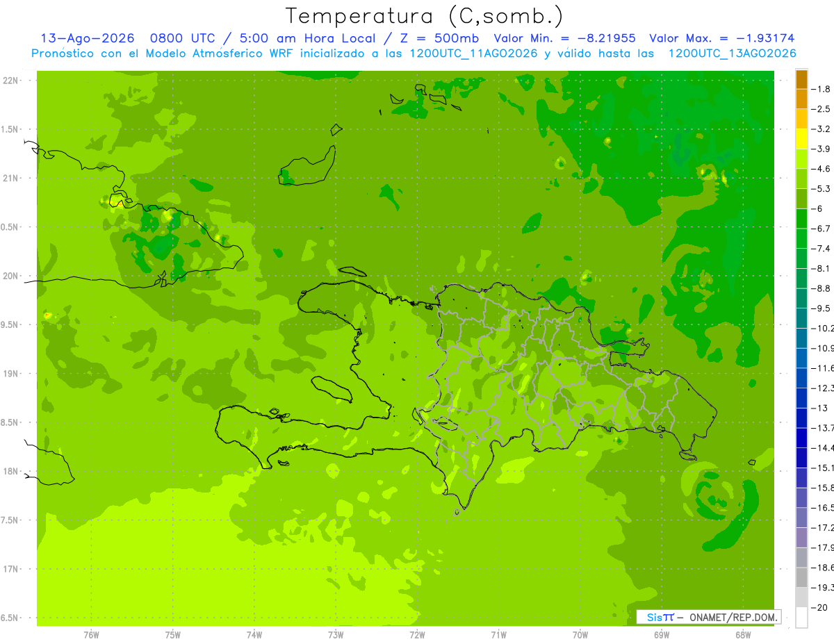Click the "-20" colorbar label
Screen dimensions: 834x644
pyautogui.click(x=820, y=607)
